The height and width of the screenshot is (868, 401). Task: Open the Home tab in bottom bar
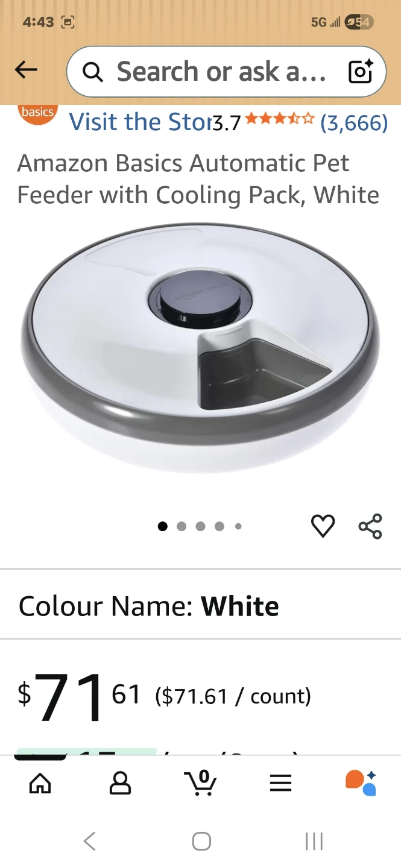pos(40,783)
